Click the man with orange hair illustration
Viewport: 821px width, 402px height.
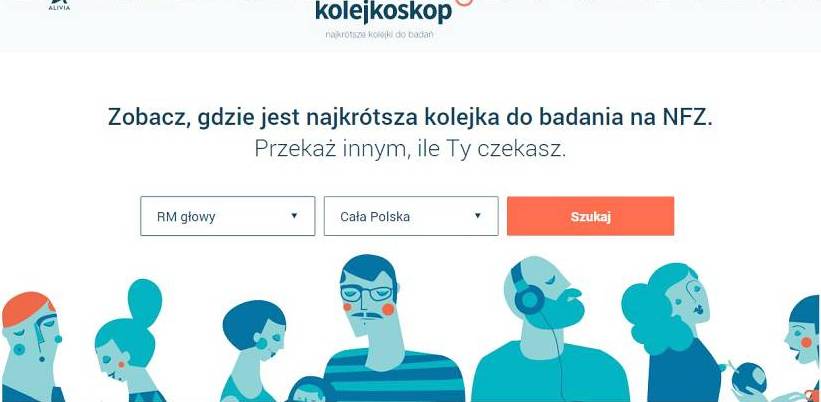[x=31, y=347]
